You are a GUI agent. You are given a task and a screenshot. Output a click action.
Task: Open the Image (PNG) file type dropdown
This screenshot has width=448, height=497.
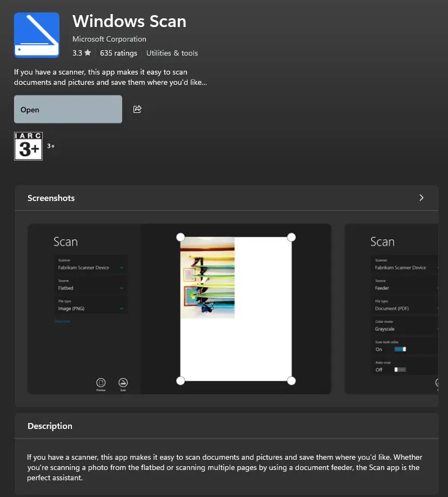click(91, 308)
